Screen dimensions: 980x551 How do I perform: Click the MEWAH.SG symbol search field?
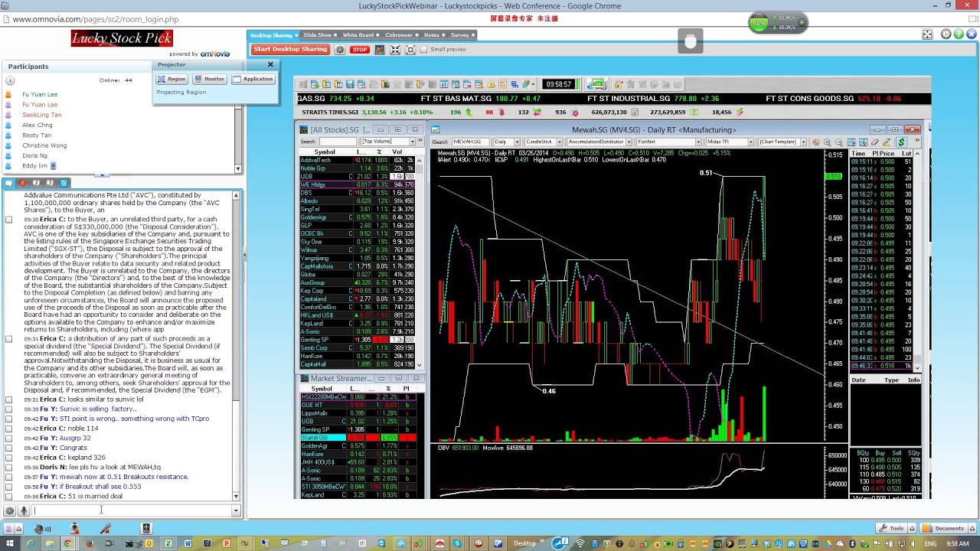pos(470,142)
